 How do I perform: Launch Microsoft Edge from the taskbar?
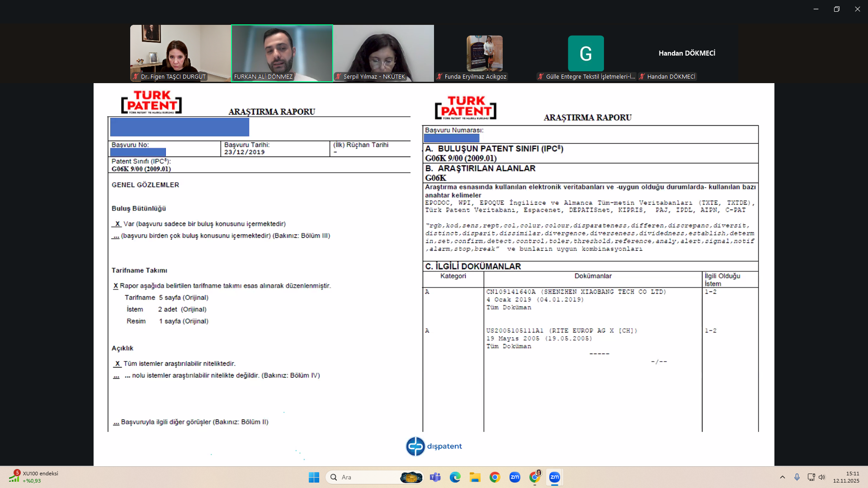[455, 477]
